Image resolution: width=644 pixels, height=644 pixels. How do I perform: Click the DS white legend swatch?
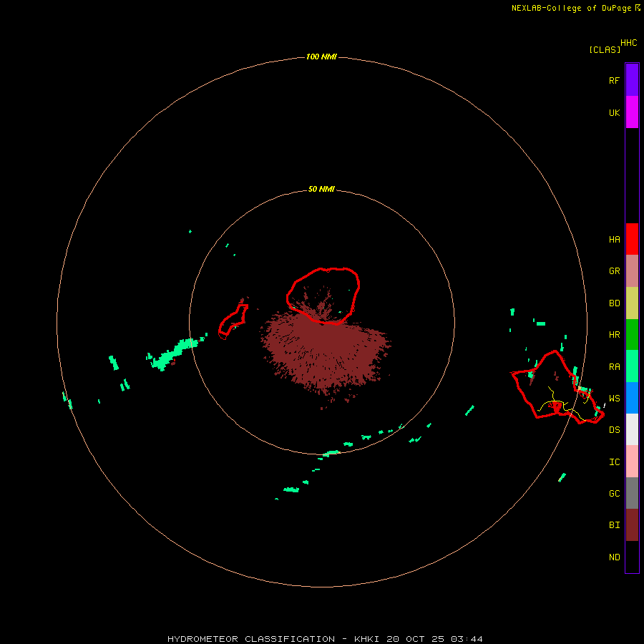click(632, 429)
